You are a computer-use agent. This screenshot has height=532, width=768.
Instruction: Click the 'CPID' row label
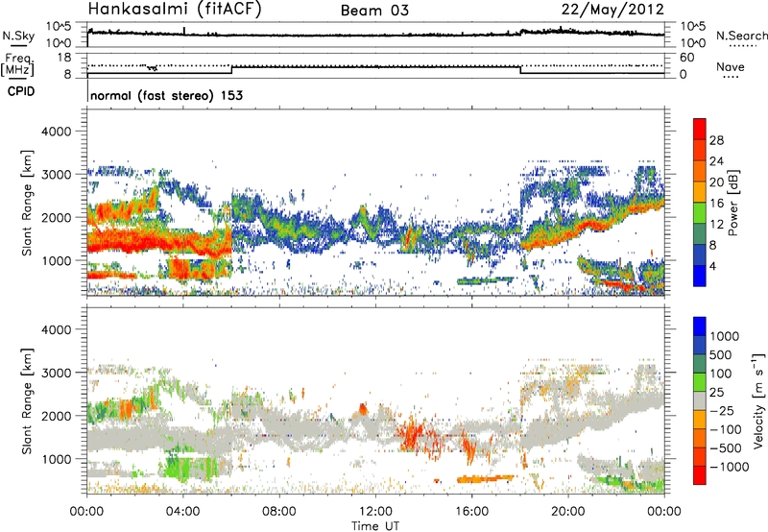pyautogui.click(x=21, y=91)
